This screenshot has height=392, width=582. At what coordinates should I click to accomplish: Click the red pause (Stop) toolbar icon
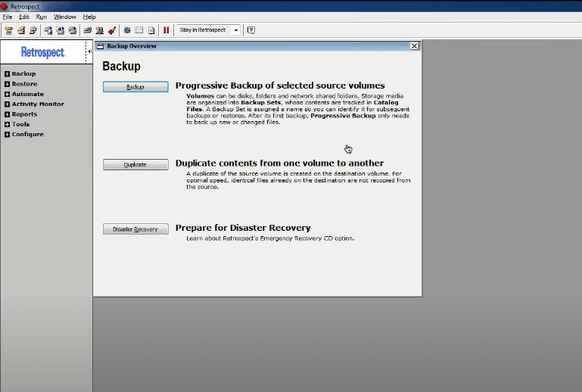166,30
